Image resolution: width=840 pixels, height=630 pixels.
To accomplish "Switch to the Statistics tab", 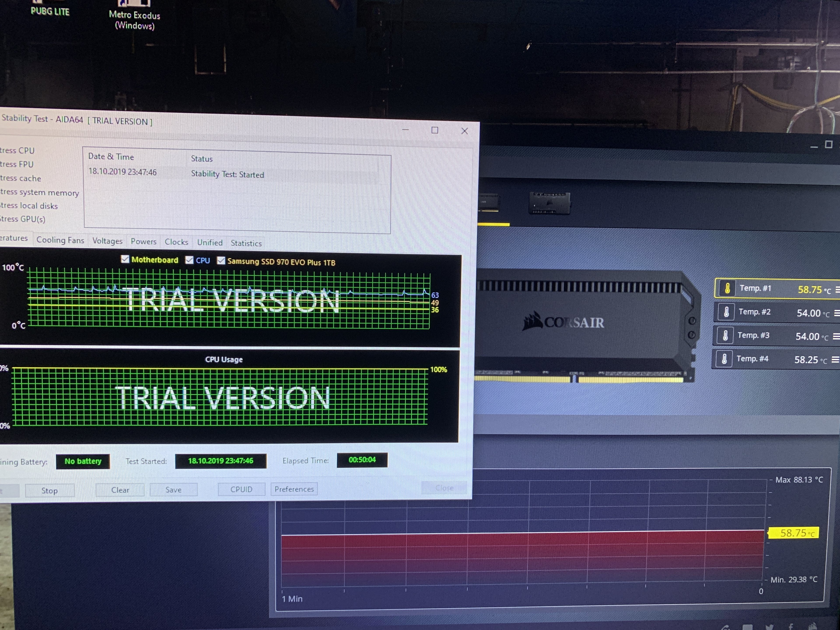I will pos(246,243).
